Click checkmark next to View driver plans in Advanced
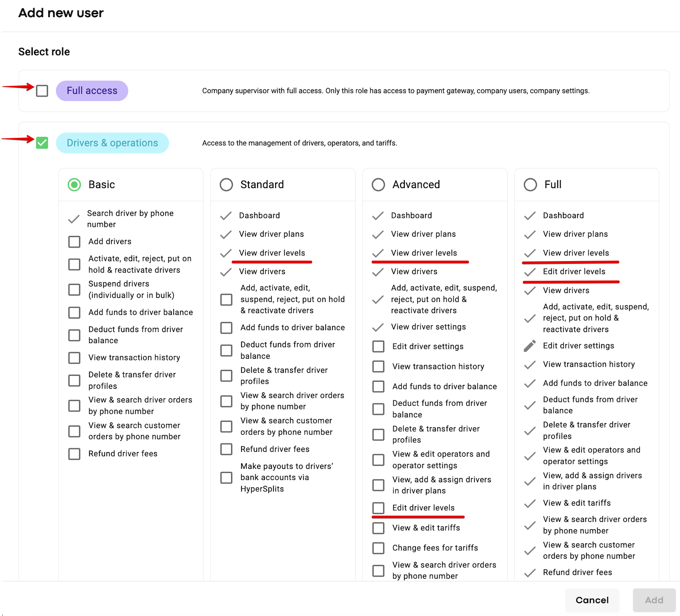This screenshot has height=616, width=680. pos(378,234)
